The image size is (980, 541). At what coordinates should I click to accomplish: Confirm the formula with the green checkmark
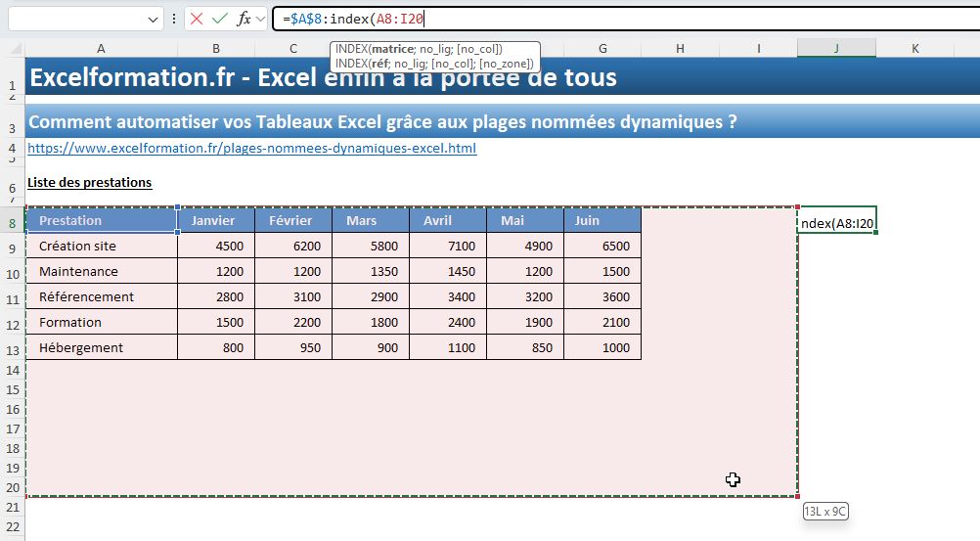click(x=219, y=19)
